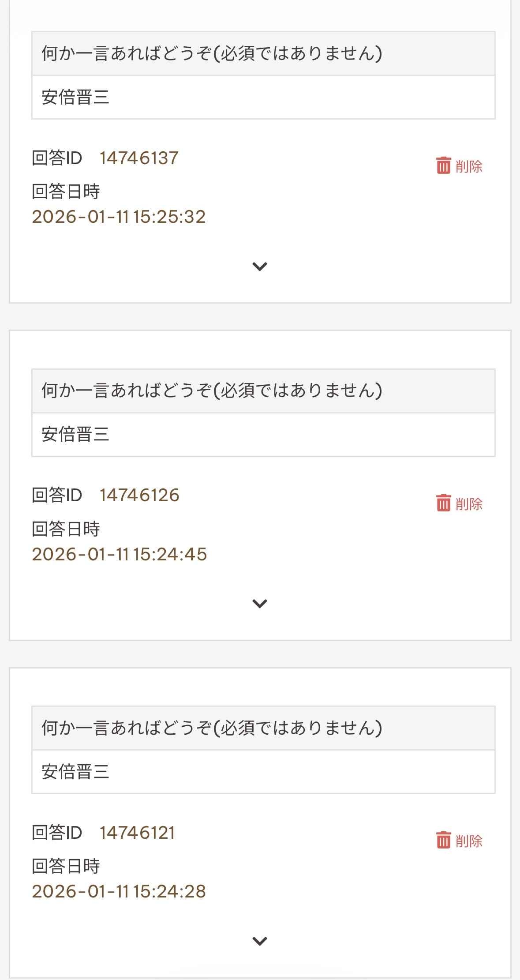
Task: Click timestamp 2026-01-11 15:25:32
Action: coord(119,217)
